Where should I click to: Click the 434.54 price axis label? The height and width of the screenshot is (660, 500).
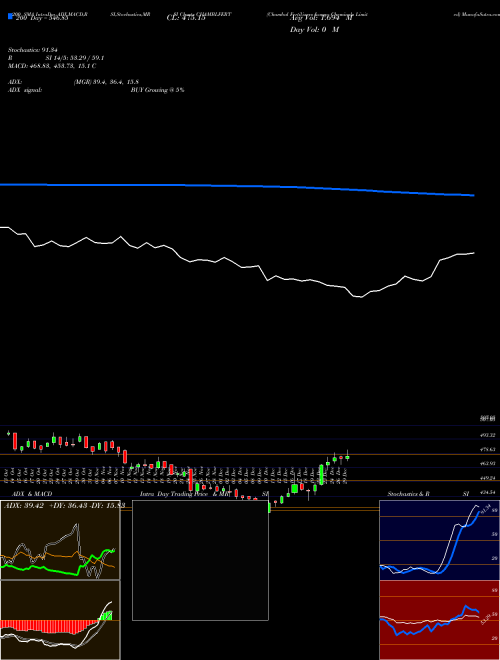(488, 492)
